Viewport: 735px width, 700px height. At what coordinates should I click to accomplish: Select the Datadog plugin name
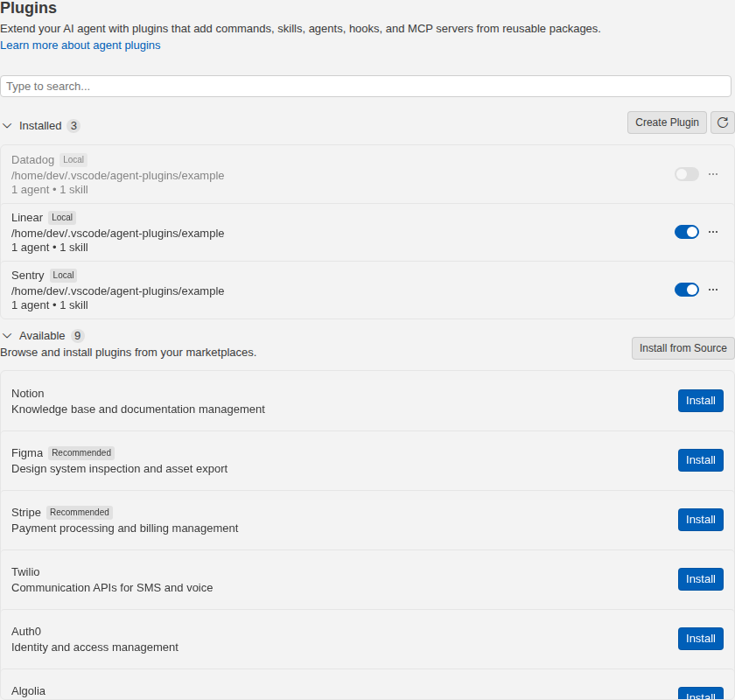(x=33, y=160)
